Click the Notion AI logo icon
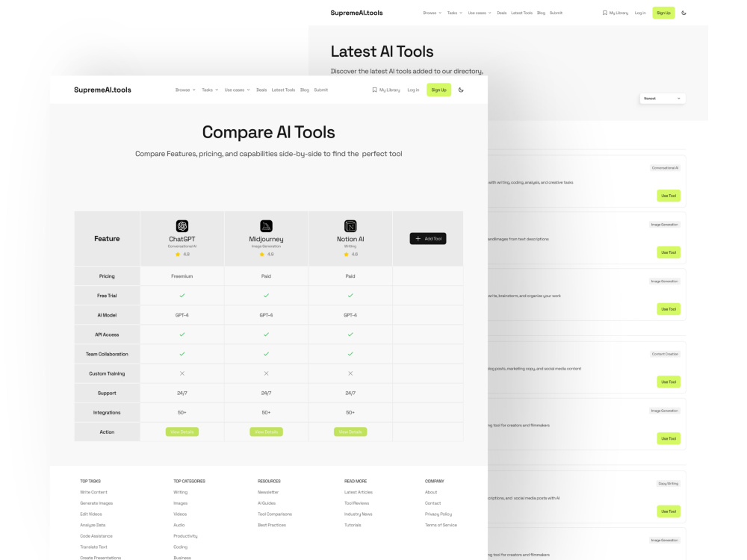Image resolution: width=747 pixels, height=560 pixels. pyautogui.click(x=350, y=225)
